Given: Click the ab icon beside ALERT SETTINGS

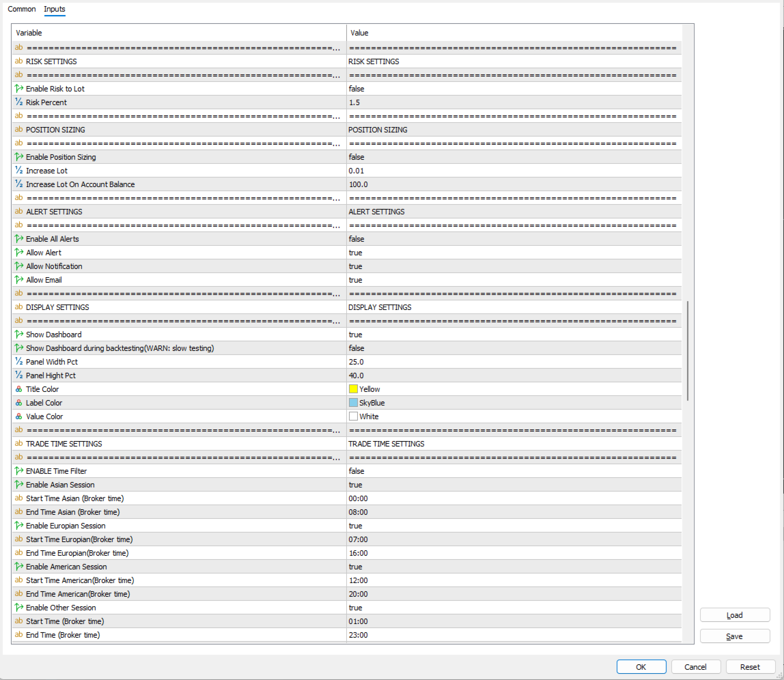Looking at the screenshot, I should pyautogui.click(x=19, y=212).
